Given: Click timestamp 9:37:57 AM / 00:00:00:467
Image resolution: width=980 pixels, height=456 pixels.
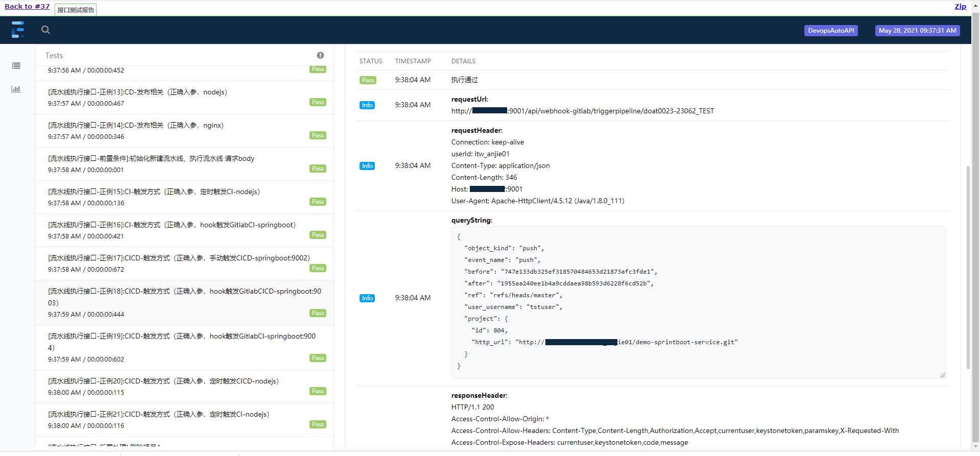Looking at the screenshot, I should [x=86, y=104].
